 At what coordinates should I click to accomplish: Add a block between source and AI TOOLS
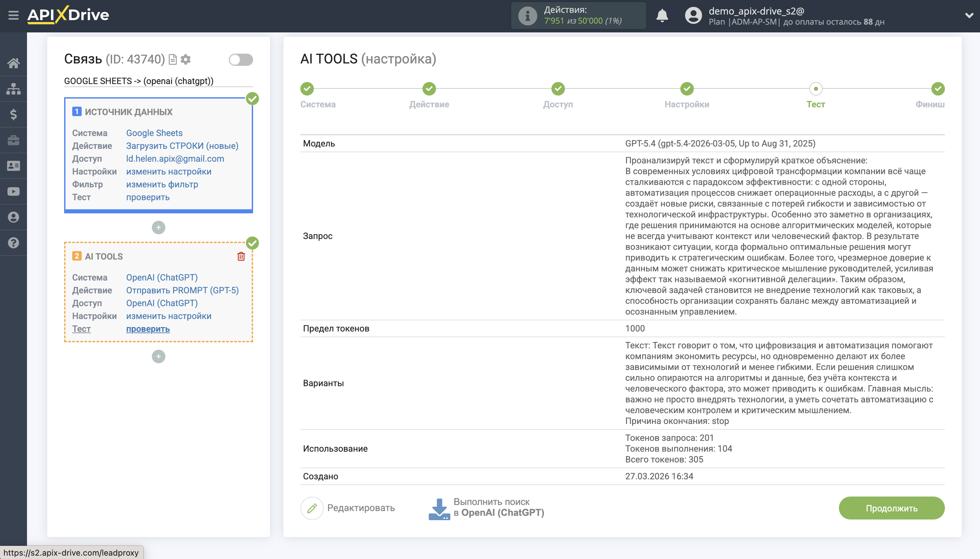pyautogui.click(x=159, y=227)
